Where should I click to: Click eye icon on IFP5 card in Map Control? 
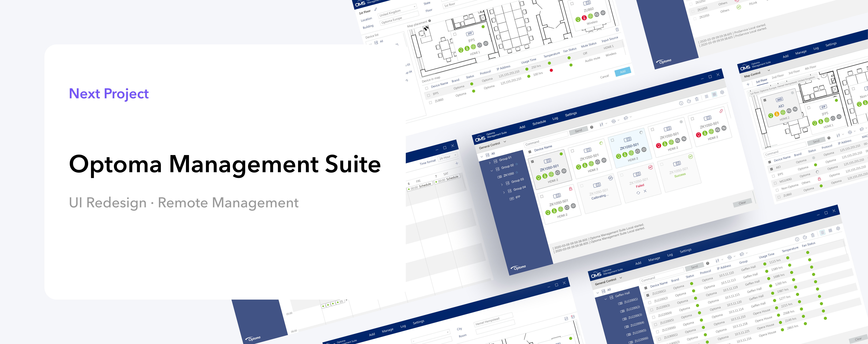point(839,117)
